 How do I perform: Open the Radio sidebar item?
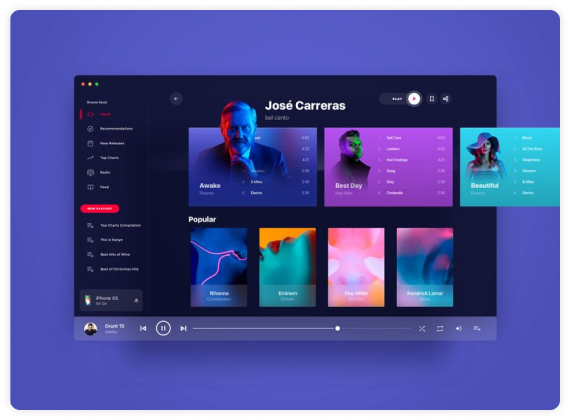click(99, 172)
